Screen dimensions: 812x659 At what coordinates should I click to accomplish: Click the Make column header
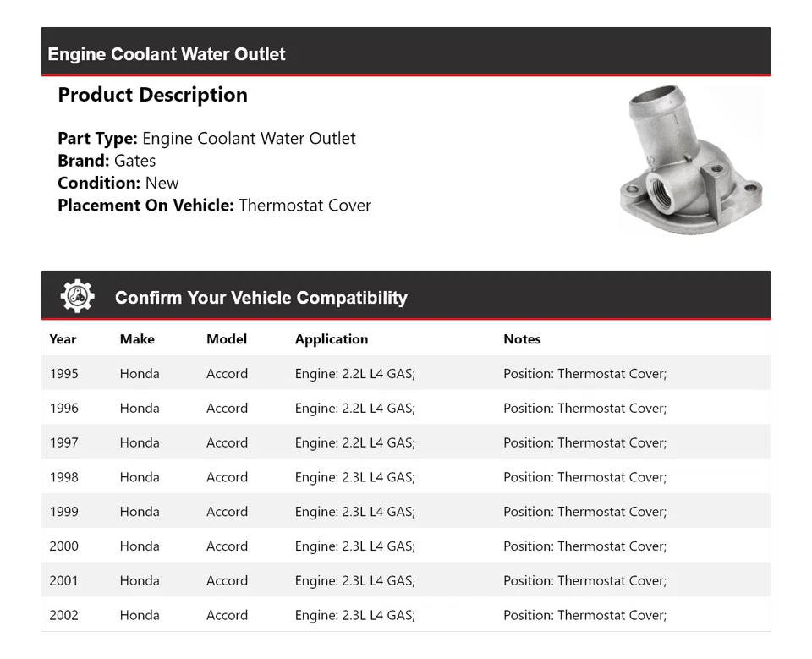137,339
